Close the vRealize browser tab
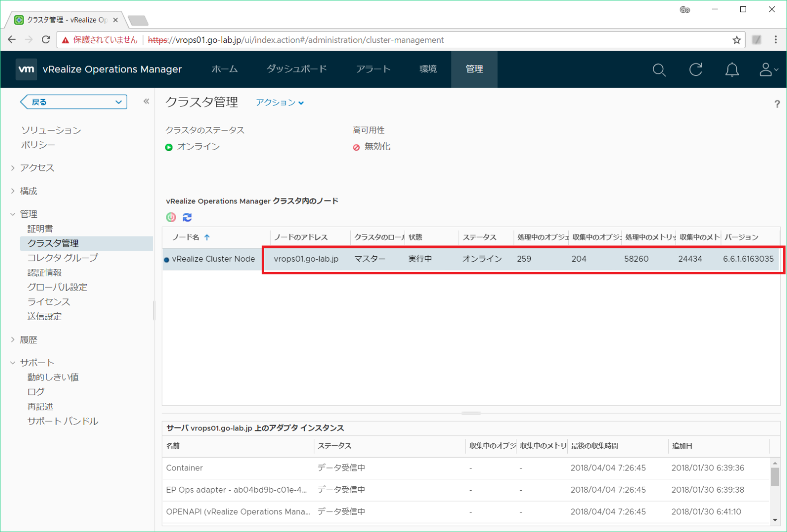This screenshot has height=532, width=787. click(x=115, y=20)
